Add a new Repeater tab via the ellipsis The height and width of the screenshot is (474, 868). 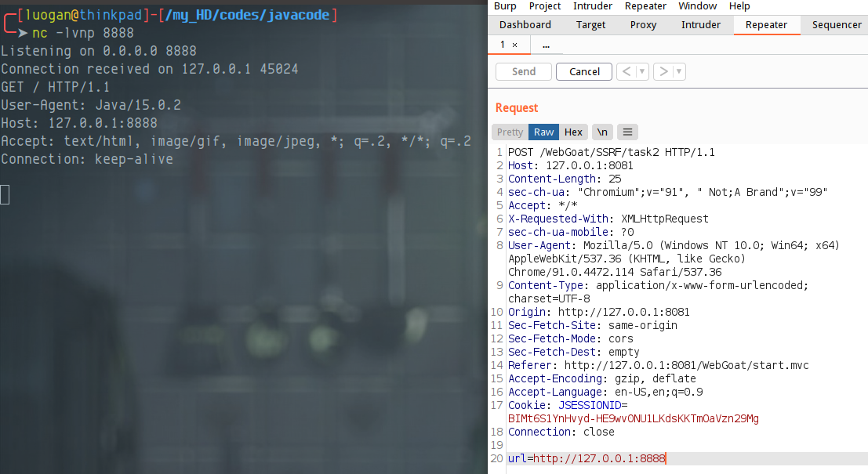[x=547, y=45]
